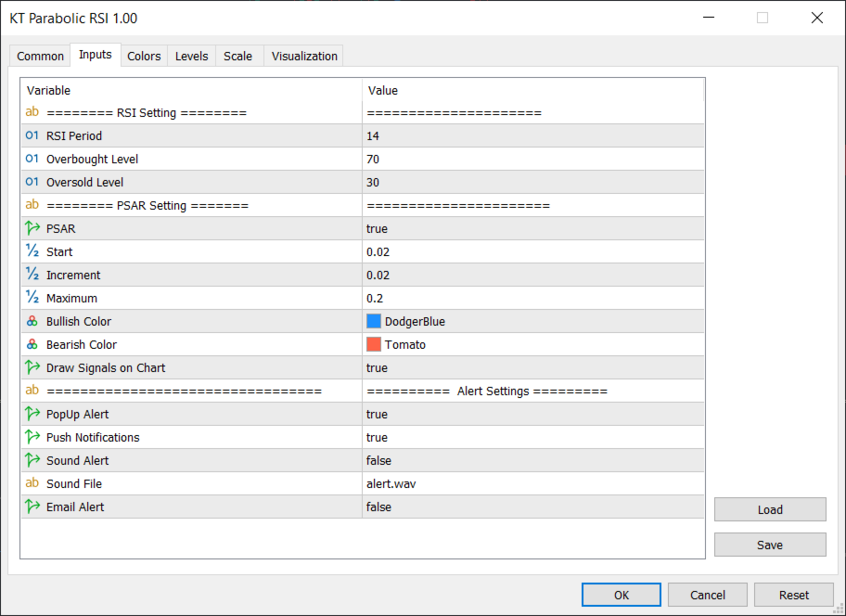The height and width of the screenshot is (616, 846).
Task: Select the Email Alert row label
Action: [75, 507]
